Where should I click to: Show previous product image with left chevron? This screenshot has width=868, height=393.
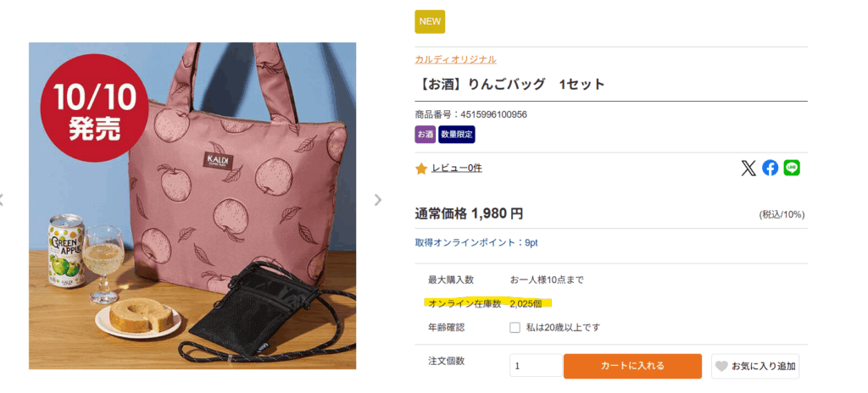pos(2,200)
